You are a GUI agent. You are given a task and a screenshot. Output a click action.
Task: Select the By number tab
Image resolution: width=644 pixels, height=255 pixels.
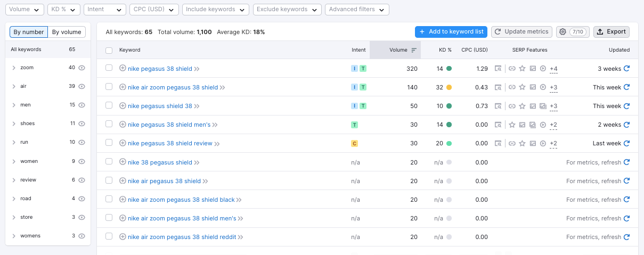pyautogui.click(x=29, y=32)
